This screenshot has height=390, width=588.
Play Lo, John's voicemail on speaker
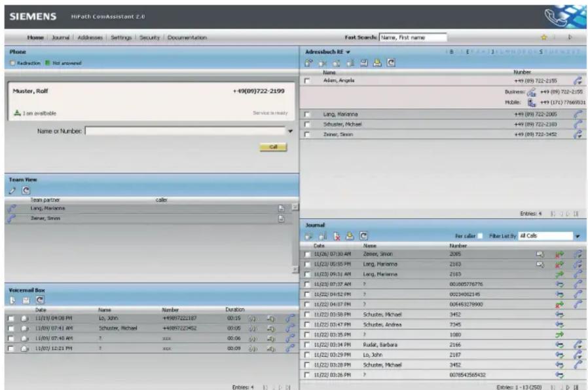270,319
